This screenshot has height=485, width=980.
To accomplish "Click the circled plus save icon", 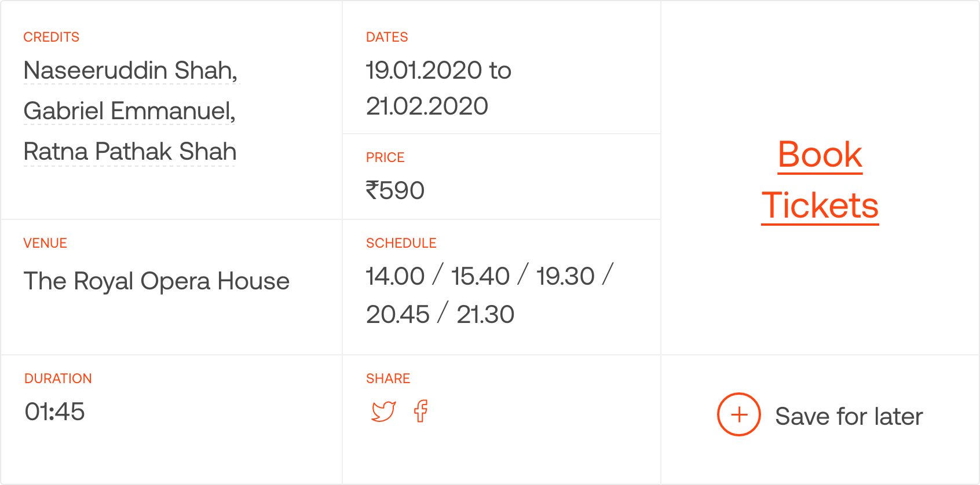I will [738, 414].
